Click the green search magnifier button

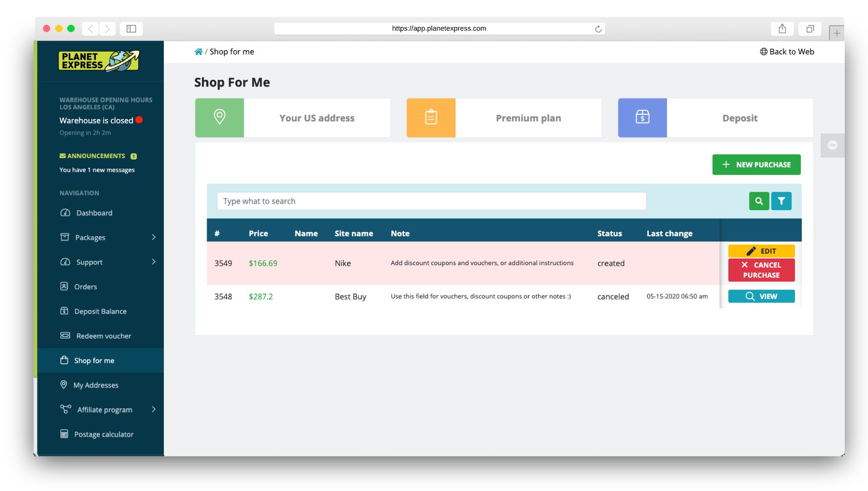pos(759,201)
